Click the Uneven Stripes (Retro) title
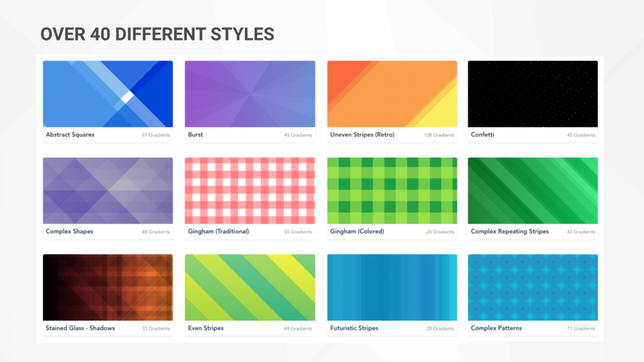Screen dimensions: 644x362 pyautogui.click(x=362, y=135)
